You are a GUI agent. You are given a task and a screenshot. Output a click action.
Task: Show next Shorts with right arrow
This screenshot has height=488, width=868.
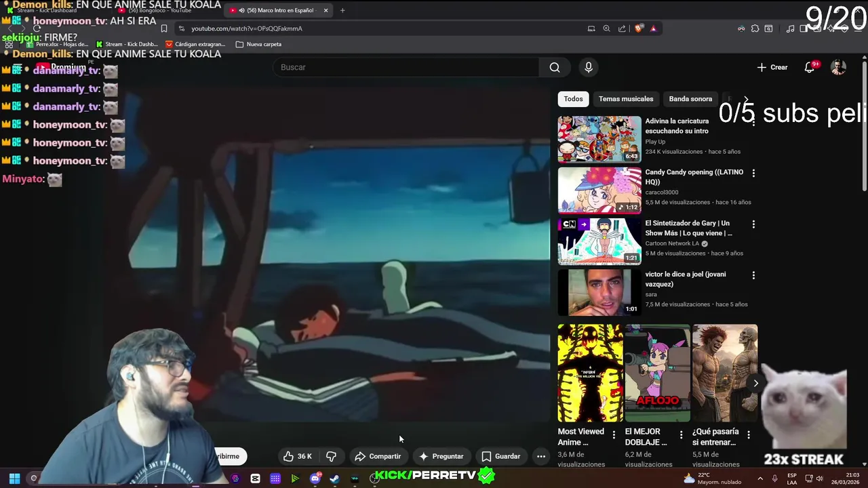(x=755, y=383)
